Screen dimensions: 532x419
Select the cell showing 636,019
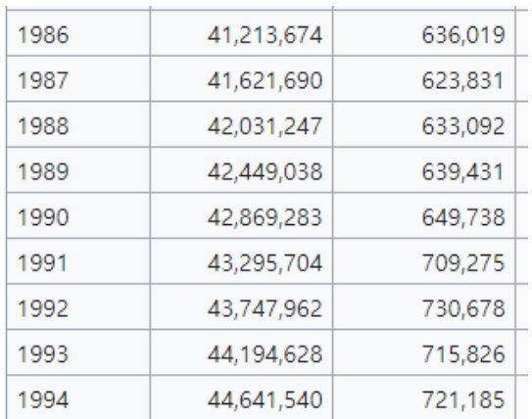pyautogui.click(x=424, y=33)
